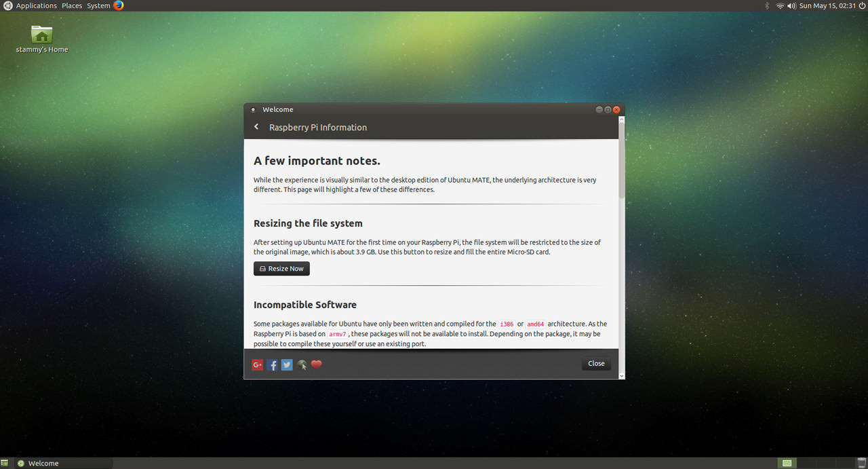Click the 'A few important notes.' heading

[x=317, y=161]
